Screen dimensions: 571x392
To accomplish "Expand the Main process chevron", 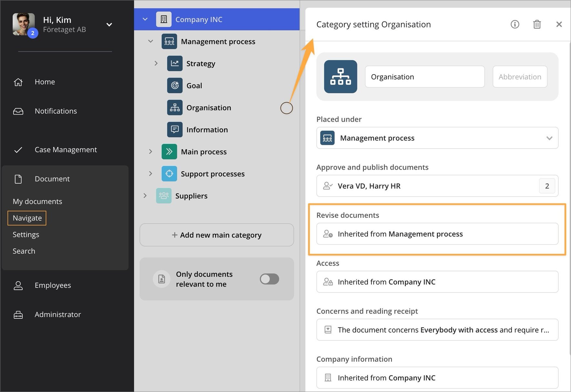I will pos(150,152).
